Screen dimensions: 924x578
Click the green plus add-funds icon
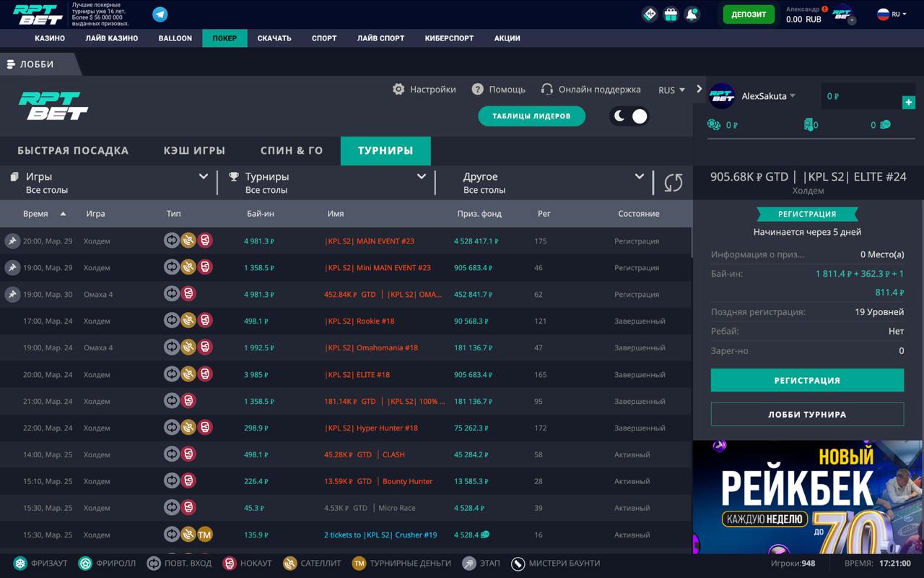point(908,103)
